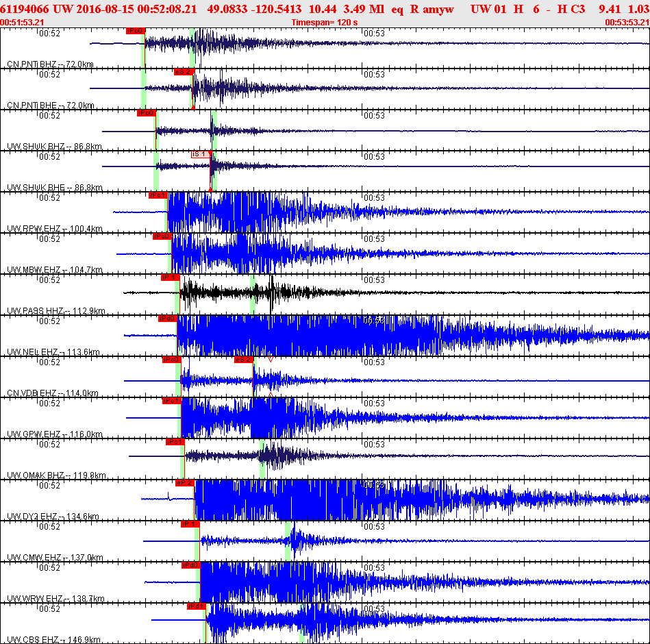
Task: Click the iPd0 pick flag on UW.WRW EHZ
Action: 190,565
